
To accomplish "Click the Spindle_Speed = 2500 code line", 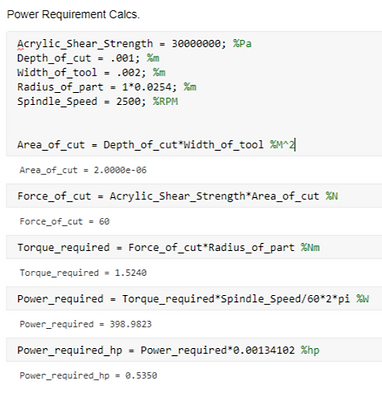I will pyautogui.click(x=98, y=101).
